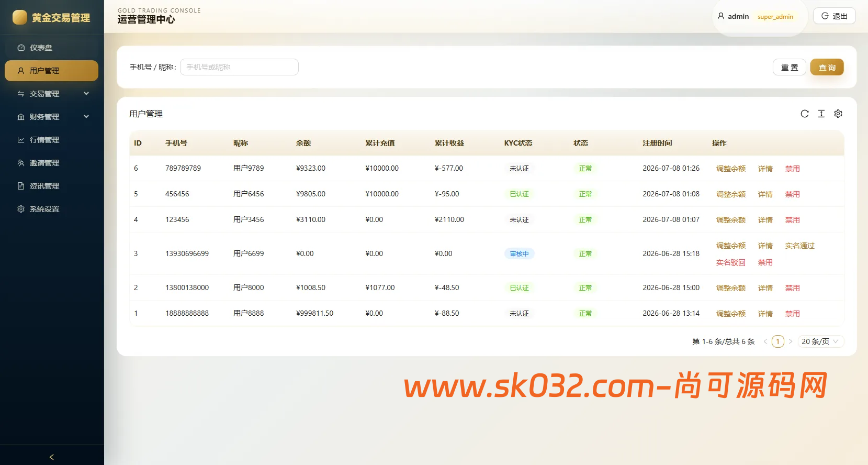Click the 2026-07-08 01:26 registration time
868x465 pixels.
[671, 168]
